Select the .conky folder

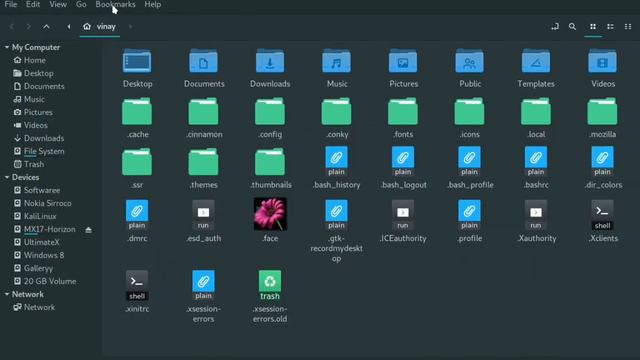336,111
